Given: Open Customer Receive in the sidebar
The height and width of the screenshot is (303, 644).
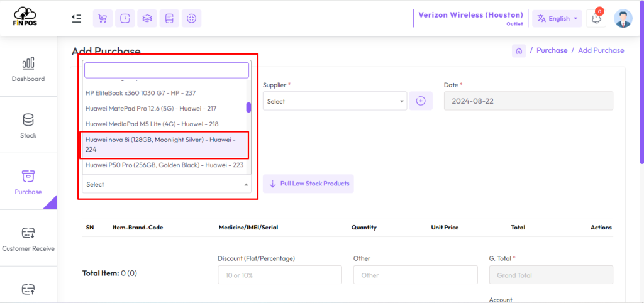Looking at the screenshot, I should 28,238.
